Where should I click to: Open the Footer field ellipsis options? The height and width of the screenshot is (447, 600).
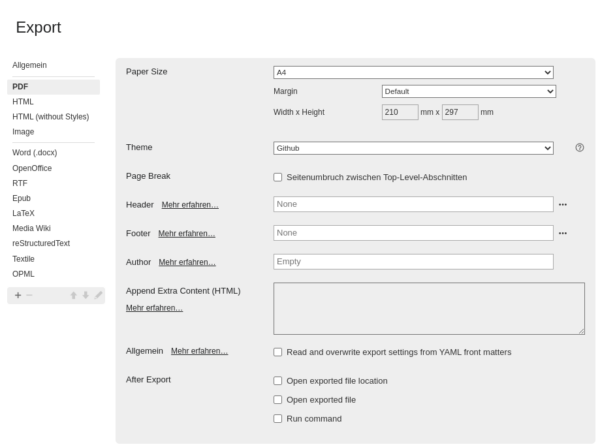[x=563, y=233]
